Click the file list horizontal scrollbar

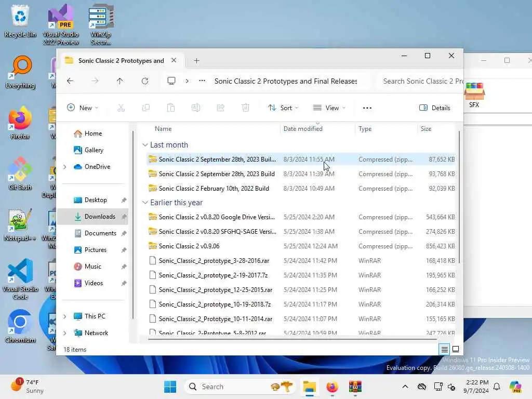(x=292, y=339)
